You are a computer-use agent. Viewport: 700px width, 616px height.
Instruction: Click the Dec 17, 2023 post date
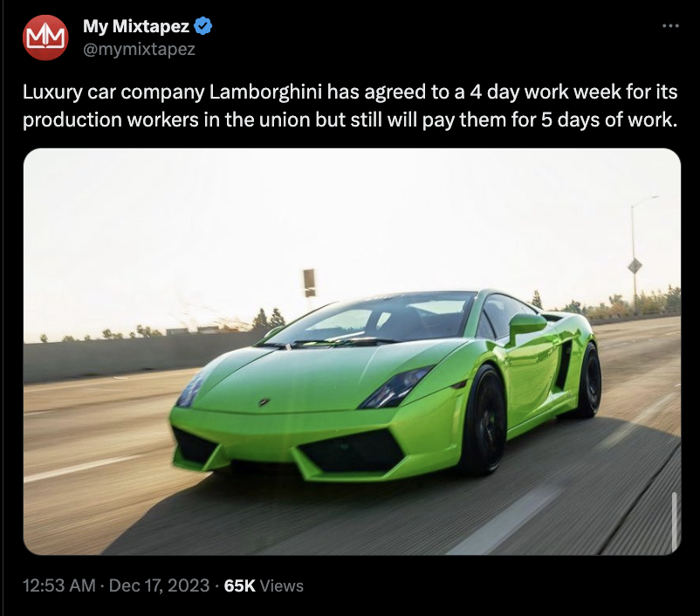(159, 585)
